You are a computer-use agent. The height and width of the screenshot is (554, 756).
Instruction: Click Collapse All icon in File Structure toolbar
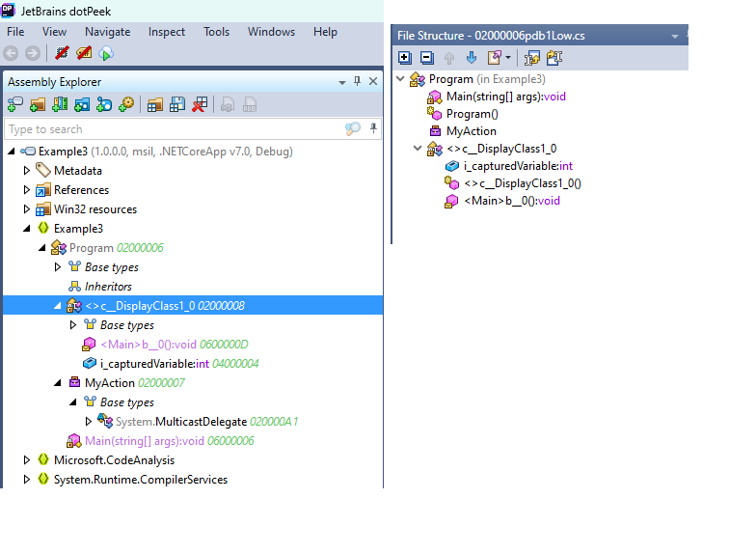[x=427, y=58]
